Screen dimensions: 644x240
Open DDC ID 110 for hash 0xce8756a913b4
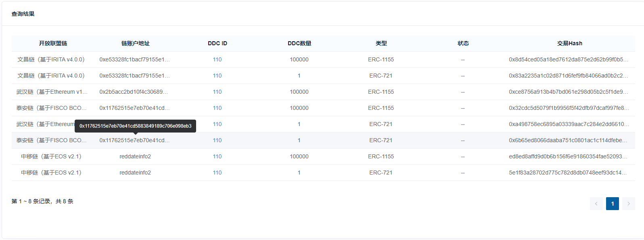coord(217,92)
